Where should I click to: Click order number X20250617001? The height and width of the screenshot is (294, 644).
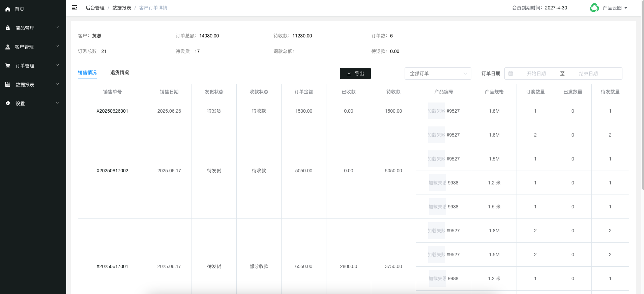(112, 266)
